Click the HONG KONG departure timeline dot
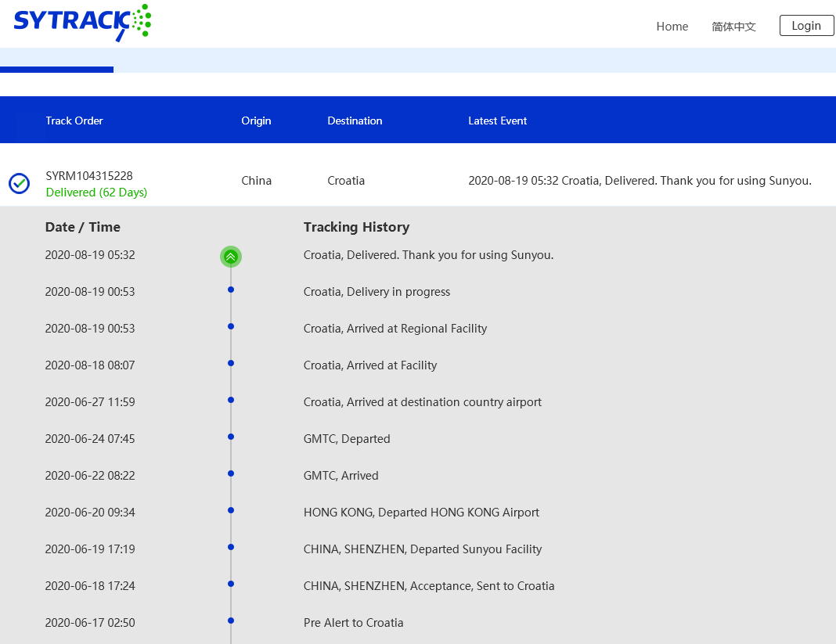This screenshot has width=836, height=644. (x=231, y=510)
